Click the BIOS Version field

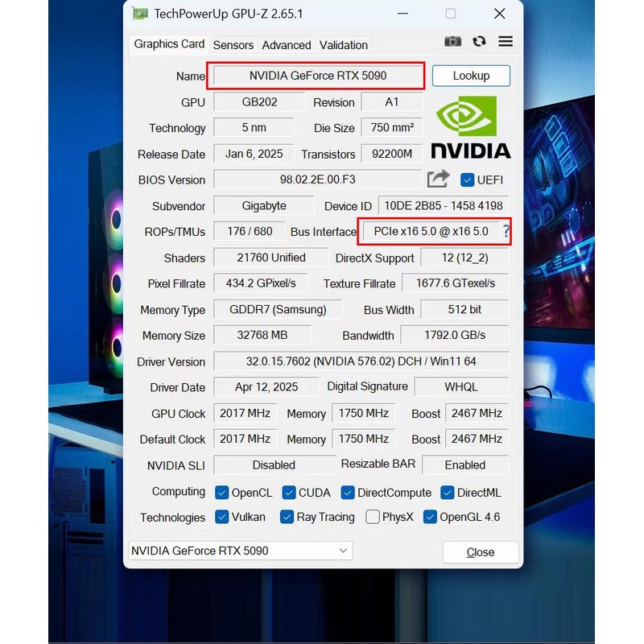coord(317,180)
